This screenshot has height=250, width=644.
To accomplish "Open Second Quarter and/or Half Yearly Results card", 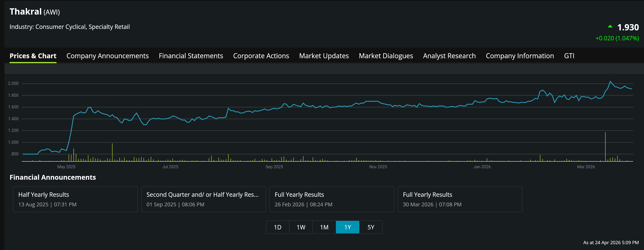I will (204, 199).
